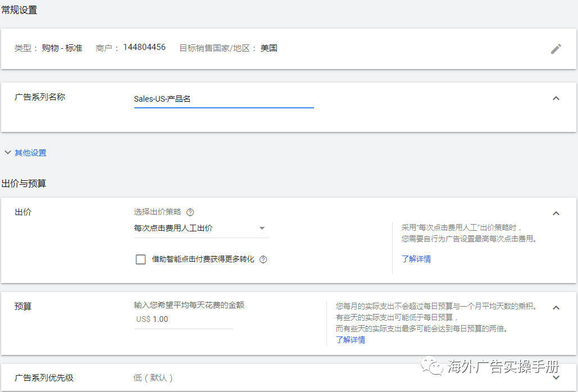Click the bid strategy dropdown arrow
This screenshot has width=578, height=392.
[262, 228]
